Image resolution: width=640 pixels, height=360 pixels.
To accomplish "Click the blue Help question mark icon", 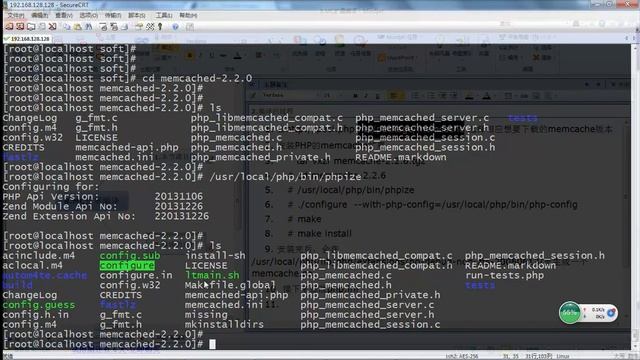I will [175, 27].
